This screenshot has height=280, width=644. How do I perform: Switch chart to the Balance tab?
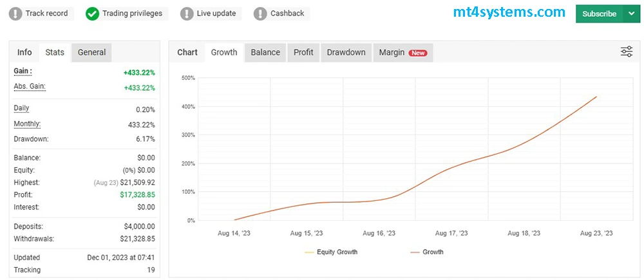tap(265, 53)
